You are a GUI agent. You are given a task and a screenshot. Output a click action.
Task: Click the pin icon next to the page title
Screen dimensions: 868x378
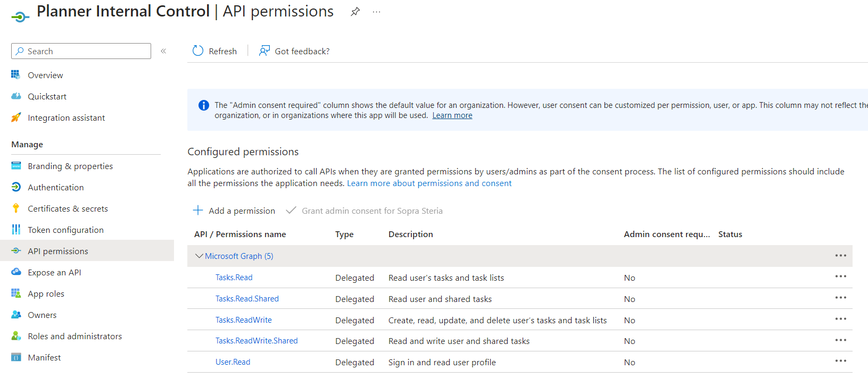(356, 12)
